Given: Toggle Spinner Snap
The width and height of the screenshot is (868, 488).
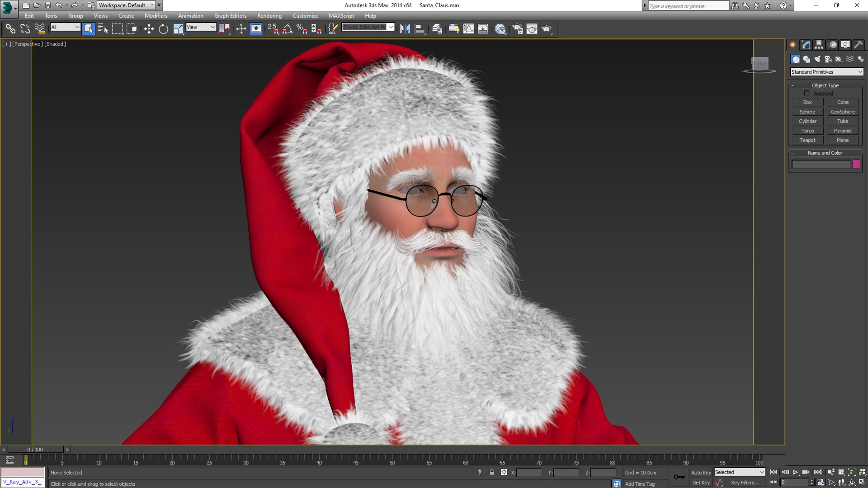Looking at the screenshot, I should 316,29.
